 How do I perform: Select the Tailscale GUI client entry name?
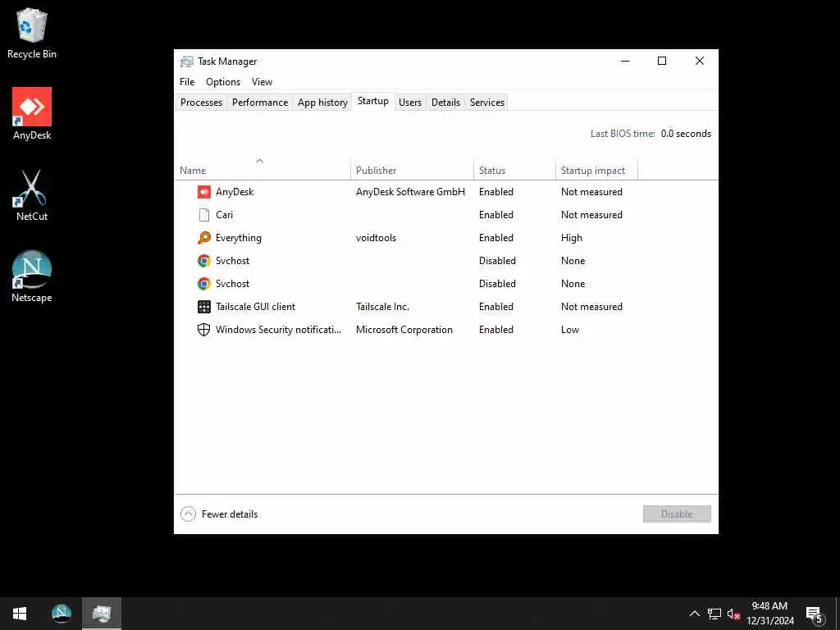click(256, 307)
